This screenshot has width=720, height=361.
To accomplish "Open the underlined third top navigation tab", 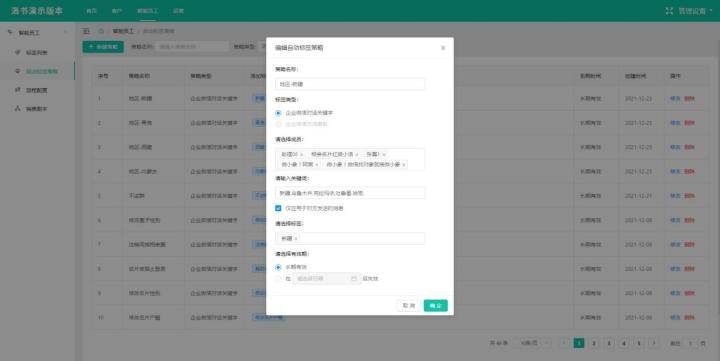I will point(147,11).
